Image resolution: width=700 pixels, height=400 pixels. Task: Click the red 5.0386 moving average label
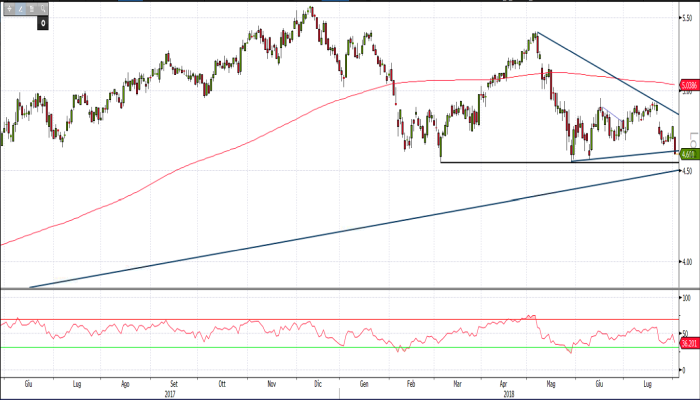pos(688,87)
